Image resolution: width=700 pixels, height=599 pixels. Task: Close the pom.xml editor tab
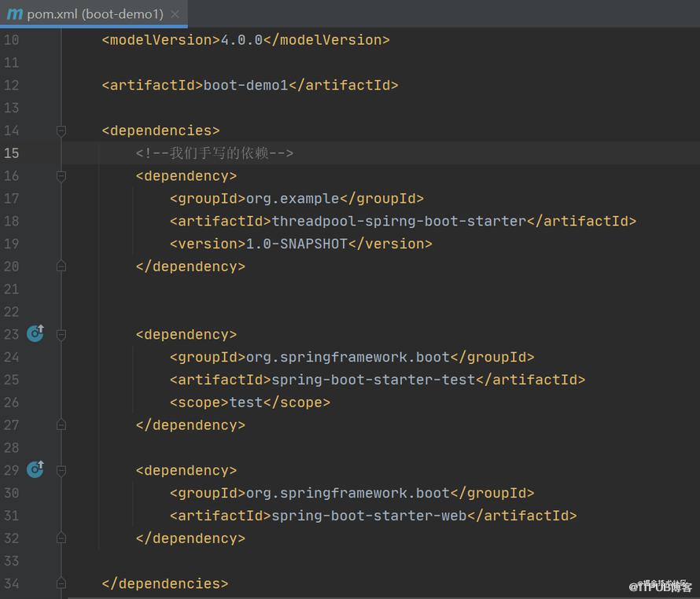[x=175, y=14]
